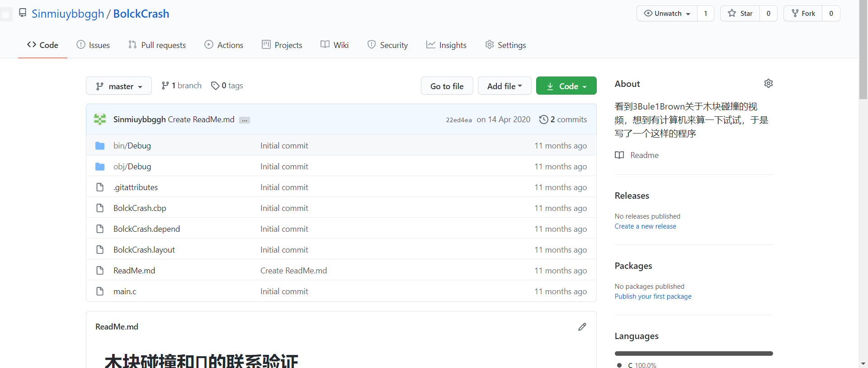The height and width of the screenshot is (368, 868).
Task: Click the C language percentage bar
Action: [693, 354]
